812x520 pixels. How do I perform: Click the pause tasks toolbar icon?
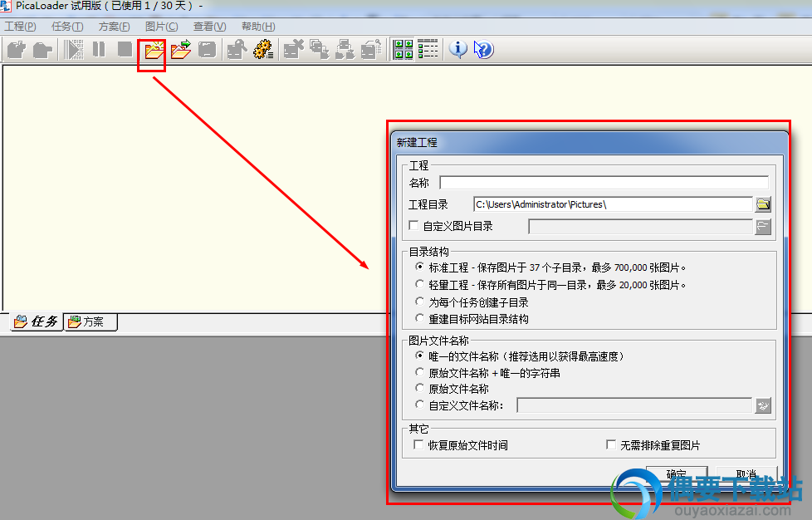click(x=99, y=50)
